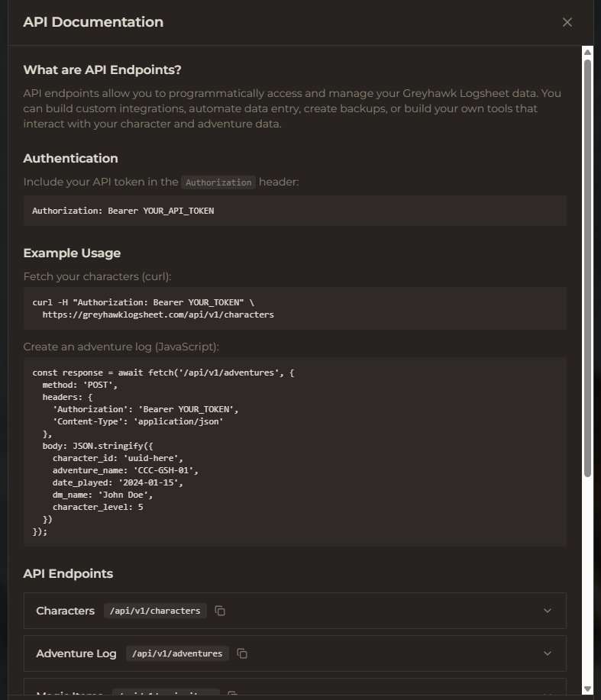Click the /api/v1/characters path badge
The width and height of the screenshot is (601, 700).
click(154, 611)
